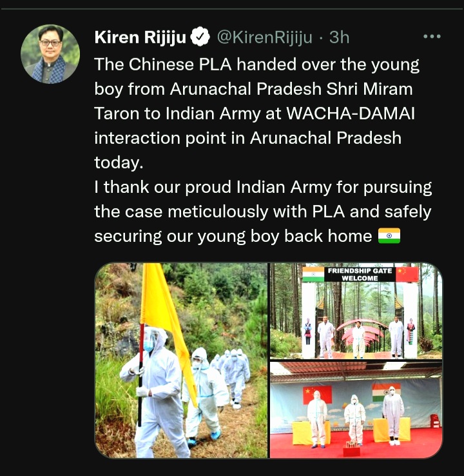Click the Indian flag emoji in tweet
464x476 pixels.
[389, 236]
